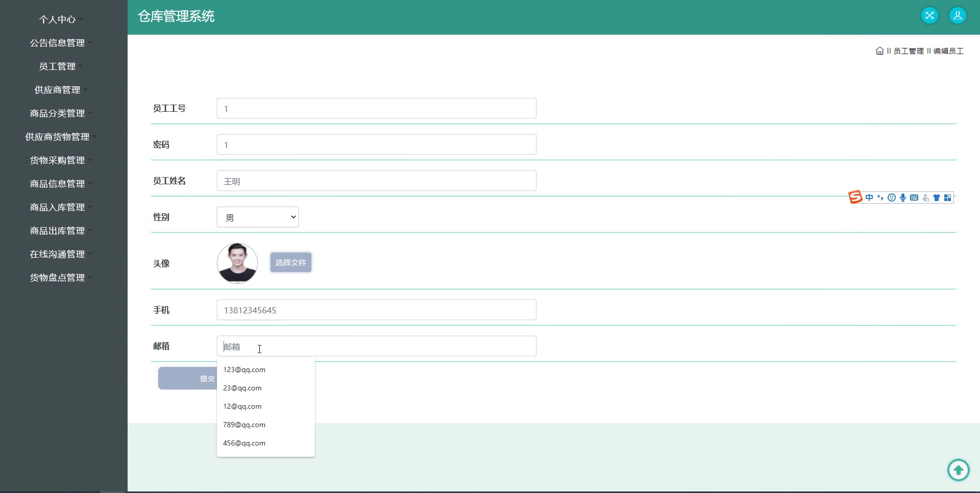Screen dimensions: 980x493
Task: Click the employee avatar photo thumbnail
Action: 237,263
